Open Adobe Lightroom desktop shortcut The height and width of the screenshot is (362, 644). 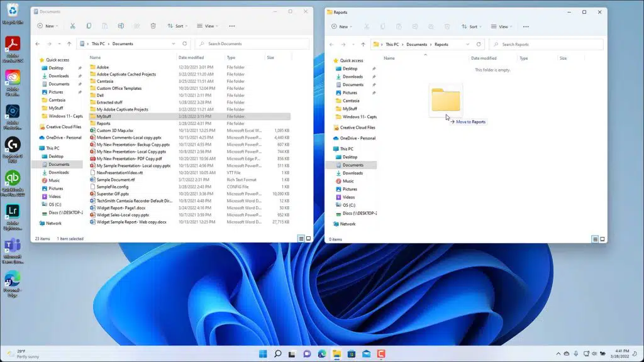(13, 211)
